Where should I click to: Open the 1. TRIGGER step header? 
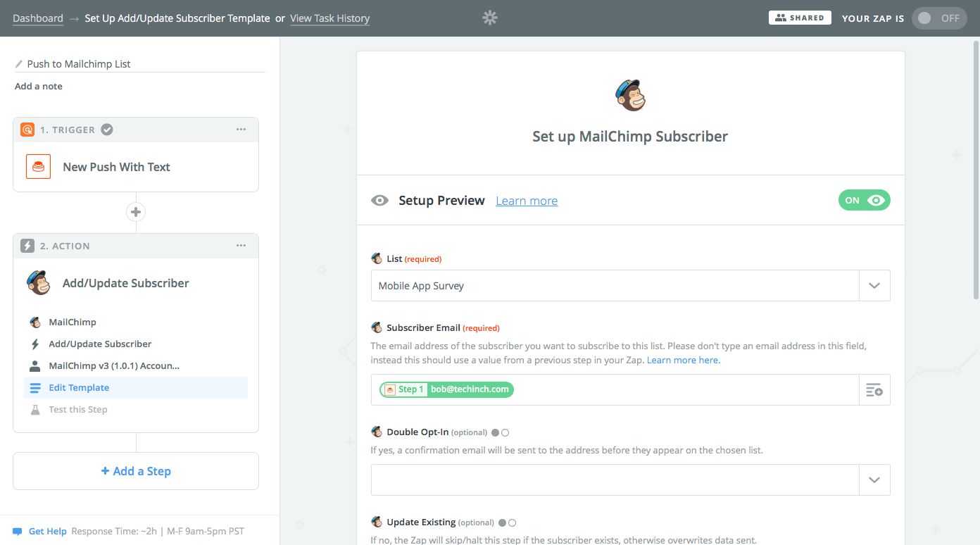coord(136,130)
